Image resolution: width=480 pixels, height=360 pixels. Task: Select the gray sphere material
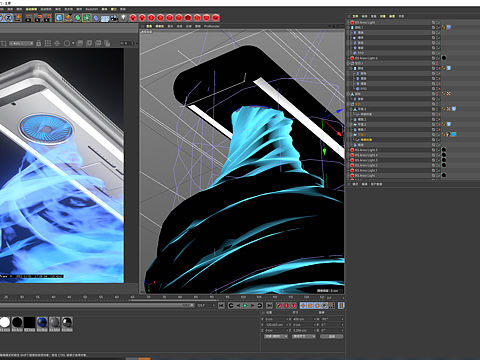54,322
